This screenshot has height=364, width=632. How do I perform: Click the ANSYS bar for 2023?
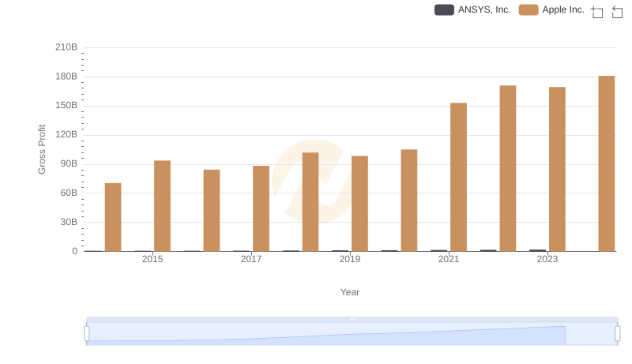pos(538,250)
